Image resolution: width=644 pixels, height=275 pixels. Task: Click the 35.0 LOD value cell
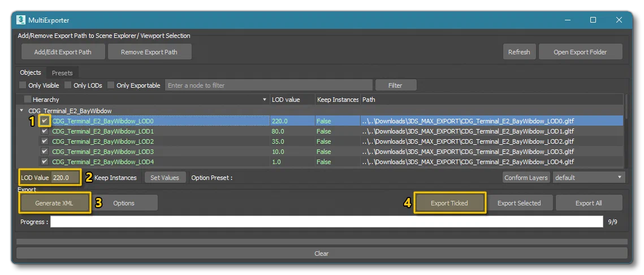pos(278,141)
